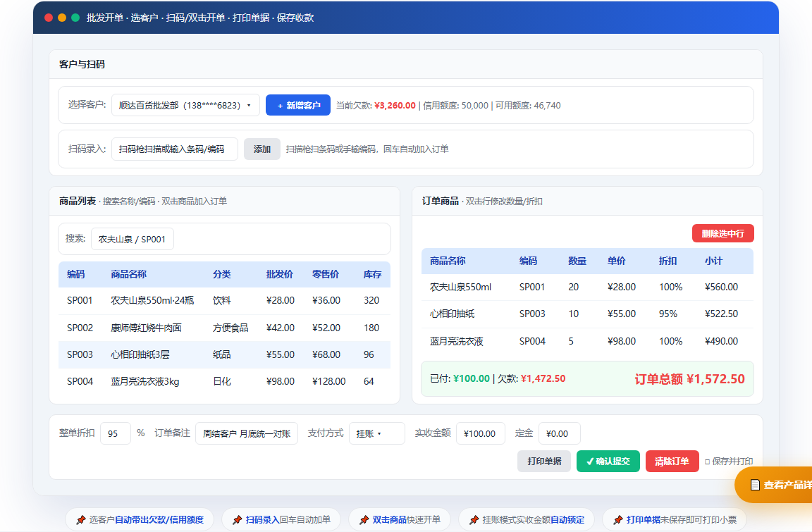Focus the 扫码录入 barcode input field
812x532 pixels.
coord(175,149)
